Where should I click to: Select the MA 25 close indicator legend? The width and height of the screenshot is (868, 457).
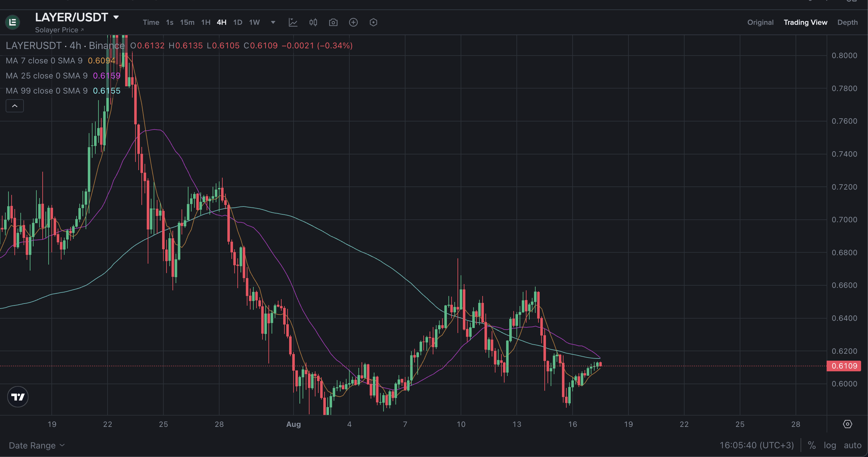coord(46,76)
